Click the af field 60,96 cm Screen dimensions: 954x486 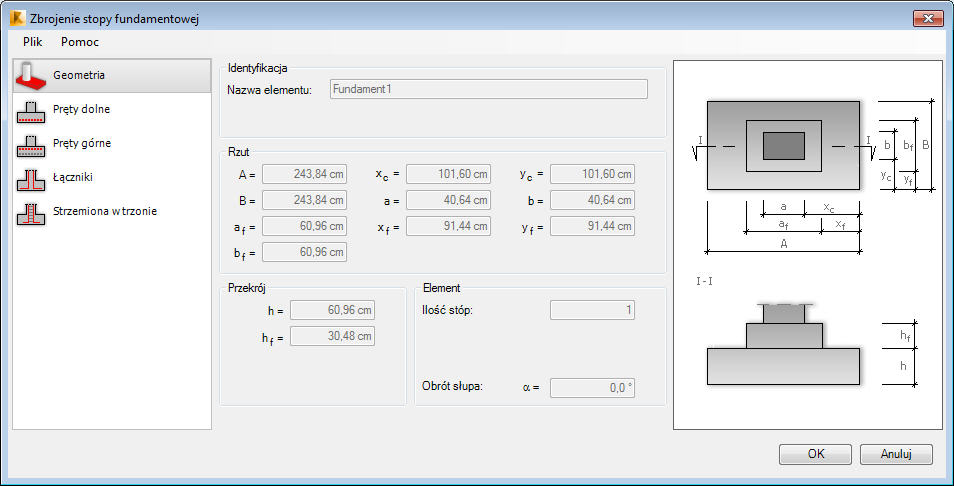[304, 226]
